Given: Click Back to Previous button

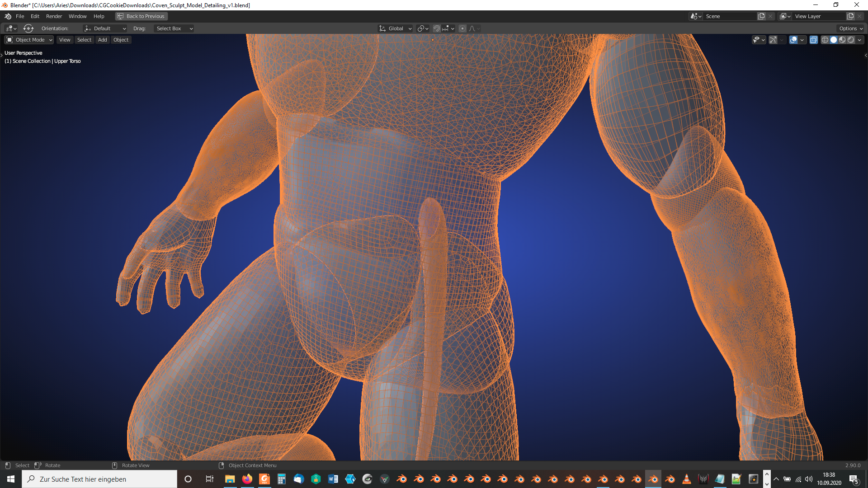Looking at the screenshot, I should point(142,16).
